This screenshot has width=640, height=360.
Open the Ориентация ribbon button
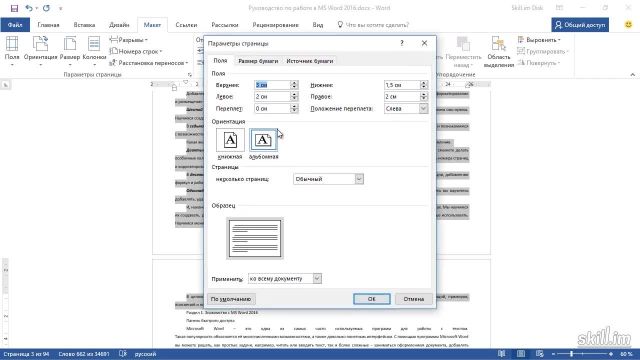[x=40, y=51]
